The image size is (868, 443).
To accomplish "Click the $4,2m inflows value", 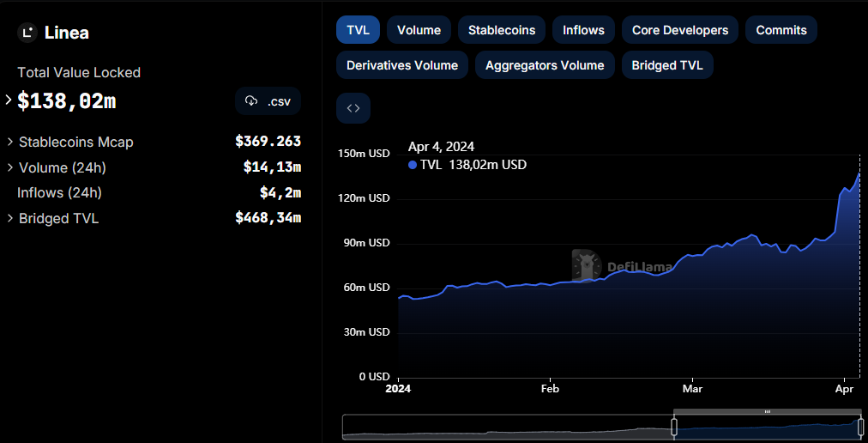I will click(280, 192).
